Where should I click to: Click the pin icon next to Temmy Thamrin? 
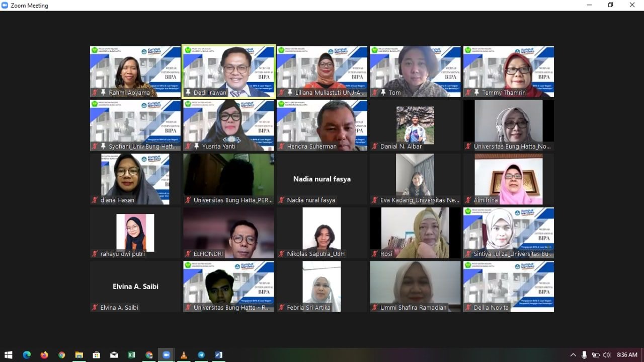pos(476,93)
